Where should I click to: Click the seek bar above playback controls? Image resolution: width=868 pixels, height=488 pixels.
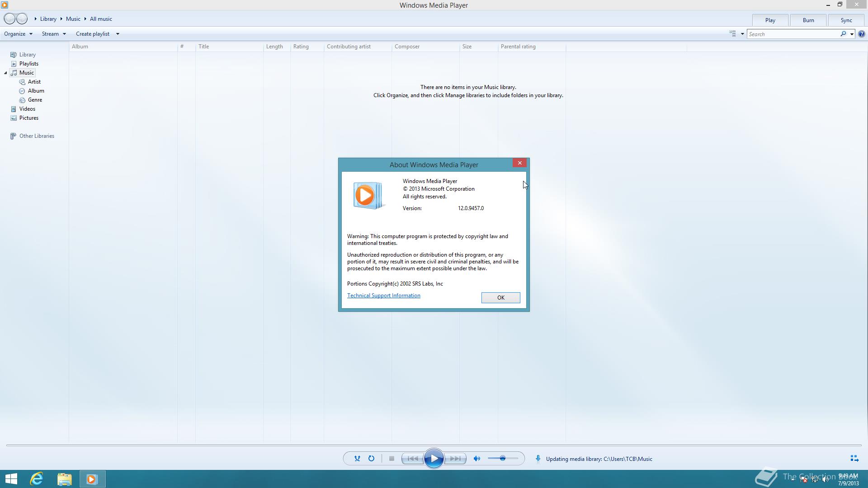coord(434,446)
